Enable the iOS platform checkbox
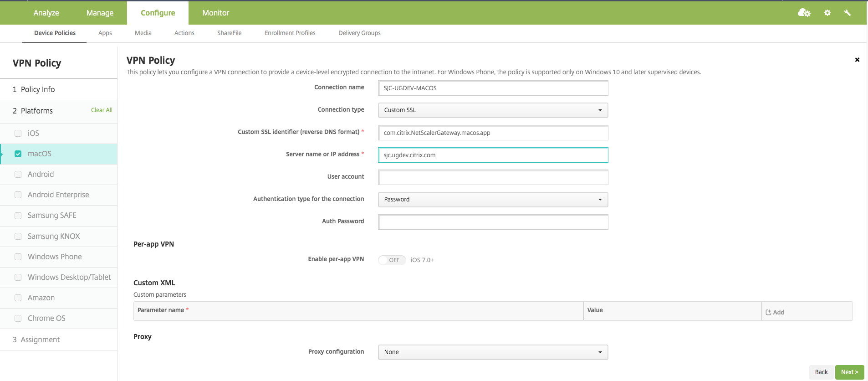This screenshot has height=381, width=868. point(18,133)
